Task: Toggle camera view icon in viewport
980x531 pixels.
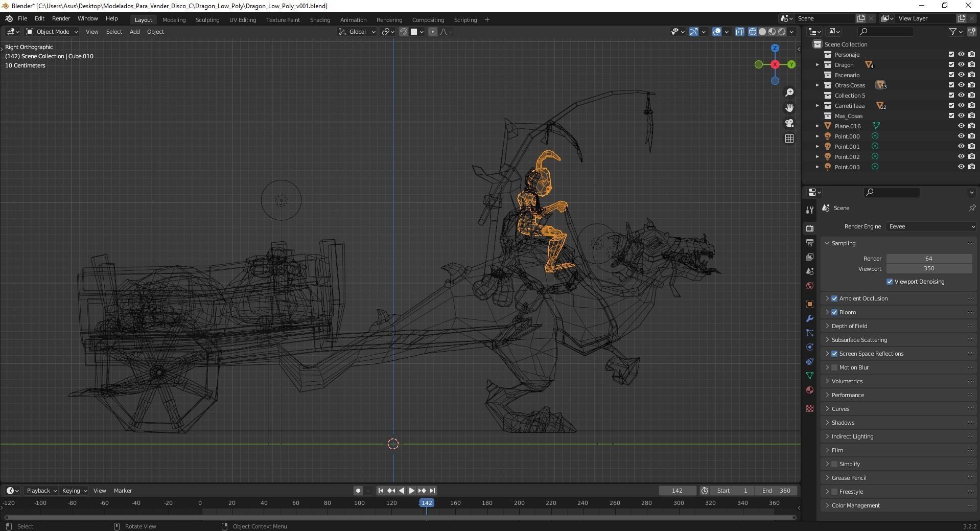Action: [789, 123]
